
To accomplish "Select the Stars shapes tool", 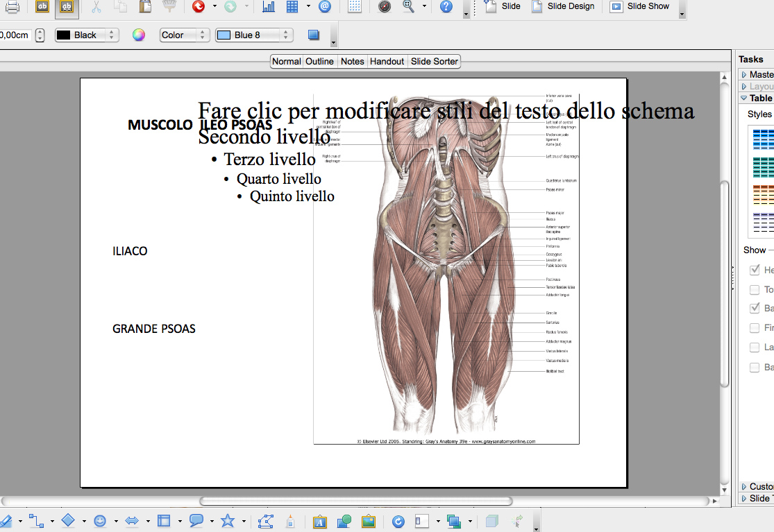I will pyautogui.click(x=228, y=521).
